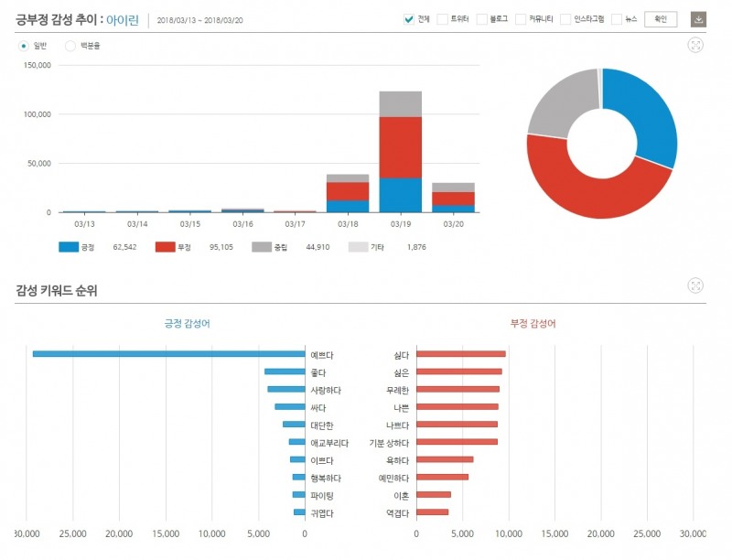The width and height of the screenshot is (732, 560).
Task: Enable the 트위터 checkbox
Action: 442,19
